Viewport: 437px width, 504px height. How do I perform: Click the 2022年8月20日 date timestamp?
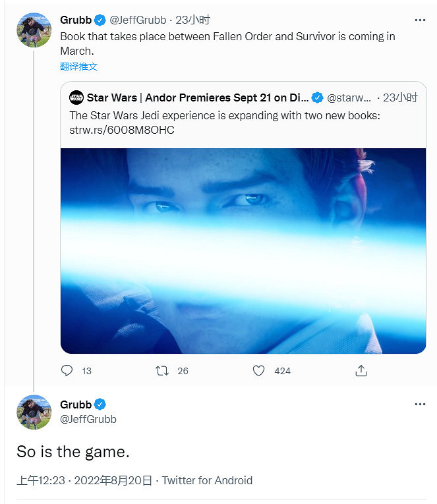[114, 480]
